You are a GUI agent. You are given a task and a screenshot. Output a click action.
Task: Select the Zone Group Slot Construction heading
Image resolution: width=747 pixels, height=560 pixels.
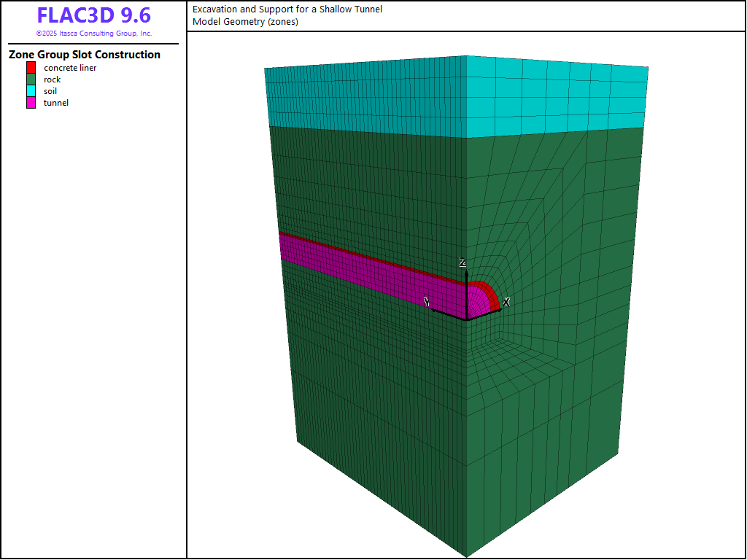pyautogui.click(x=85, y=55)
